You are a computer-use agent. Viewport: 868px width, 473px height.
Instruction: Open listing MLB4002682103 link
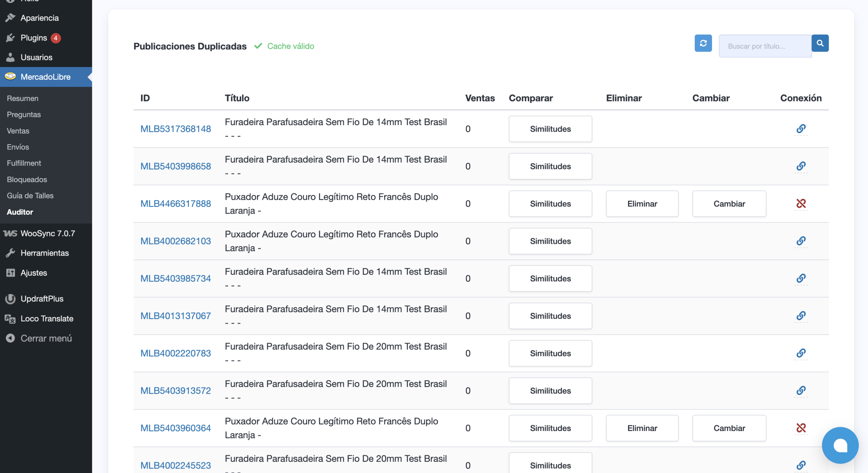tap(176, 241)
